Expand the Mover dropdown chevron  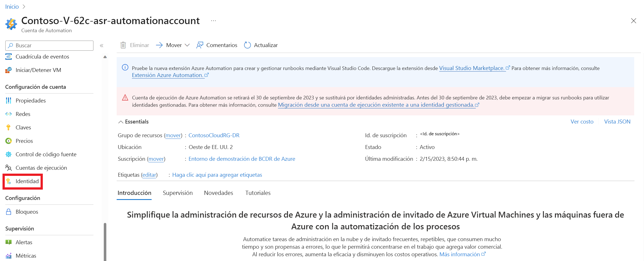click(x=187, y=45)
